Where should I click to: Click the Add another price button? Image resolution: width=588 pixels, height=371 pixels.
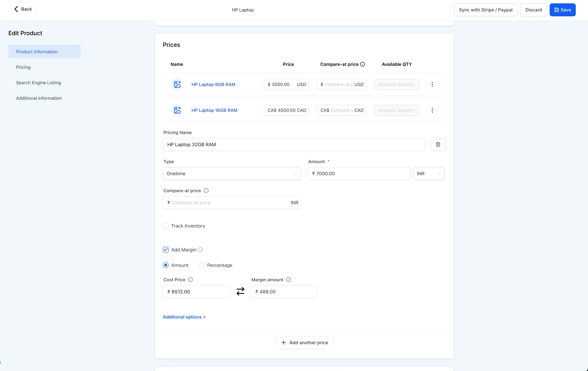pos(304,342)
